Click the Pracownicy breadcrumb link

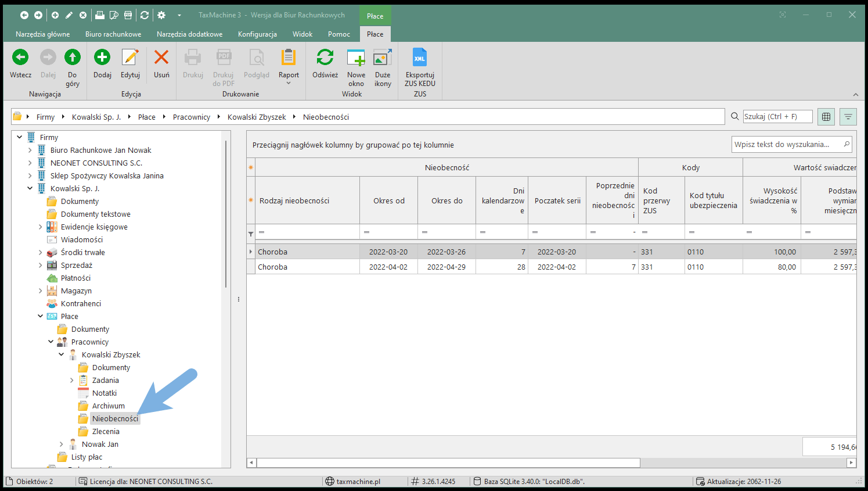pos(192,117)
